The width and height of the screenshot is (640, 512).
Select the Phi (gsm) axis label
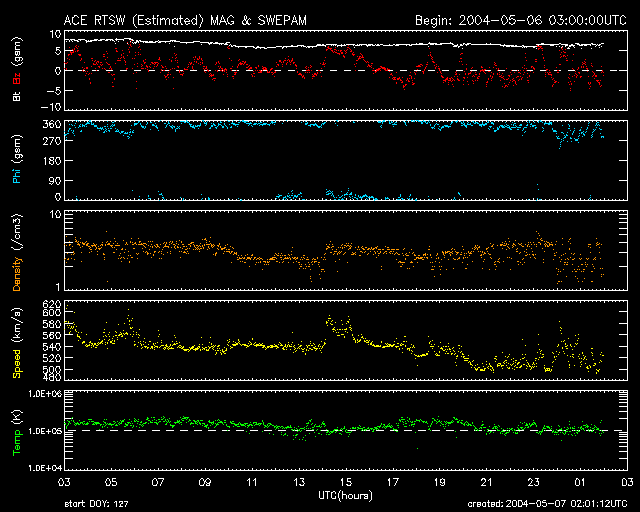(17, 160)
